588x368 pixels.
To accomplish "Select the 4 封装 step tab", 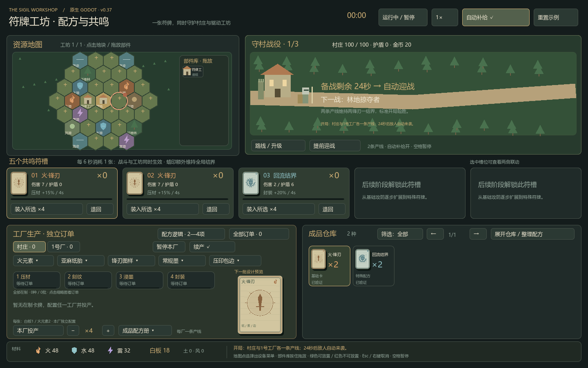I will pyautogui.click(x=191, y=280).
